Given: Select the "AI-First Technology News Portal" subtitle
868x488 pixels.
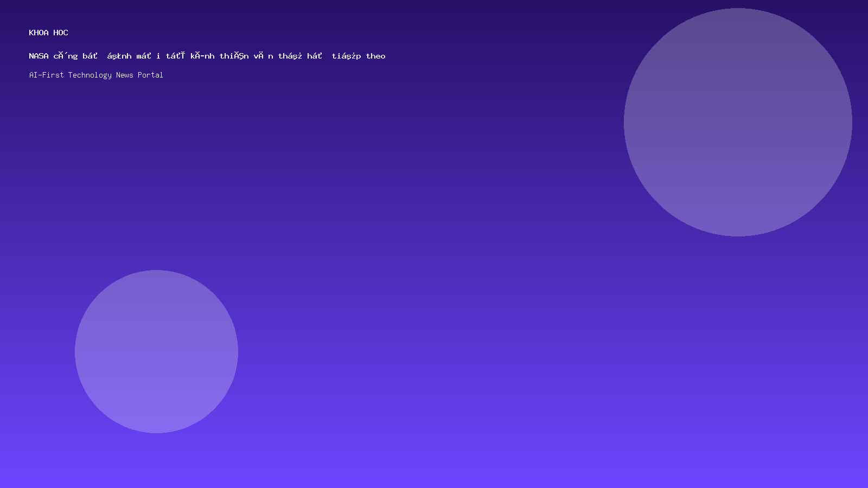Looking at the screenshot, I should pos(96,75).
